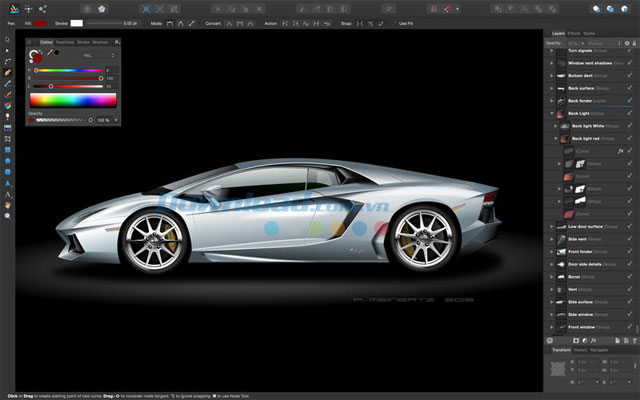Viewport: 640px width, 400px height.
Task: Hide the Back Light group
Action: 630,113
